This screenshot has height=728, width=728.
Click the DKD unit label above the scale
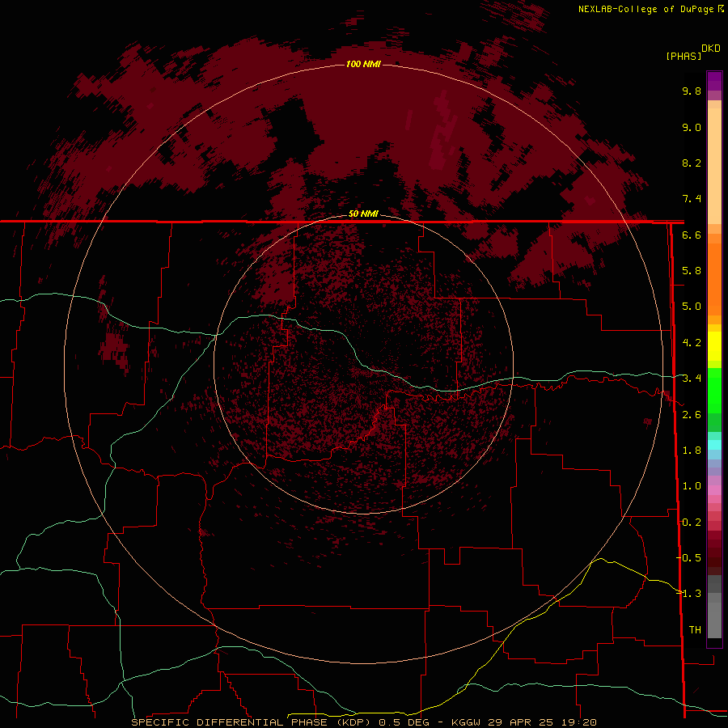[x=711, y=49]
